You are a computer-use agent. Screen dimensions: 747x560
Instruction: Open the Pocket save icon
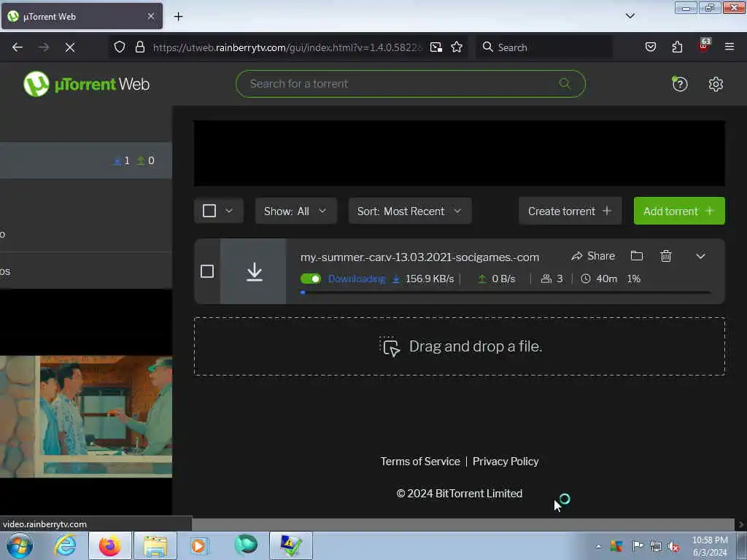[650, 47]
